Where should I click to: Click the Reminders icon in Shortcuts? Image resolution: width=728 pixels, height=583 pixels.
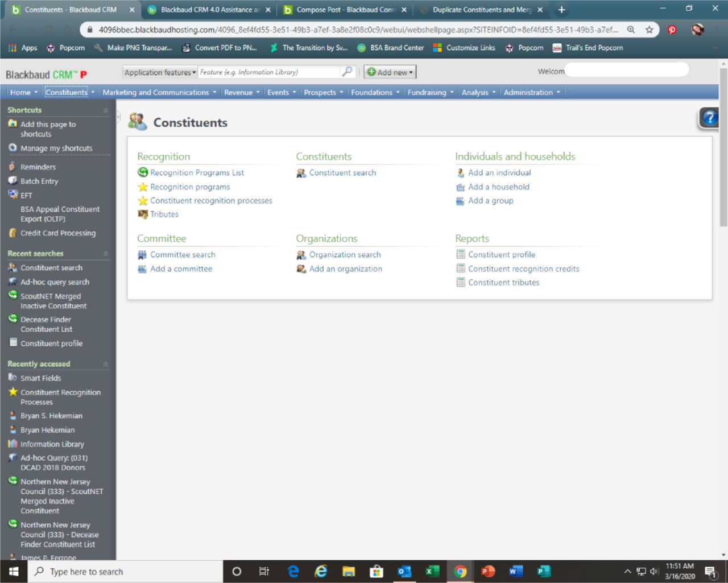(x=13, y=166)
